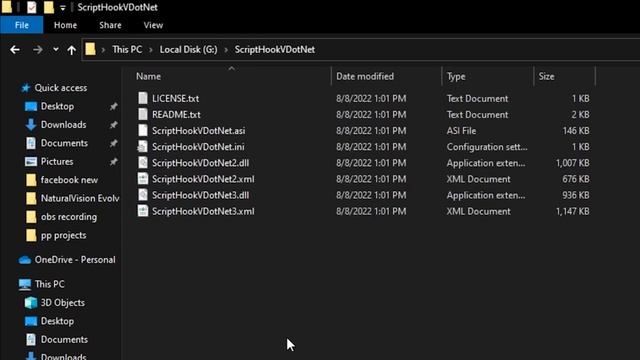Image resolution: width=640 pixels, height=360 pixels.
Task: Click Local Disk (G:) in breadcrumb
Action: [189, 50]
